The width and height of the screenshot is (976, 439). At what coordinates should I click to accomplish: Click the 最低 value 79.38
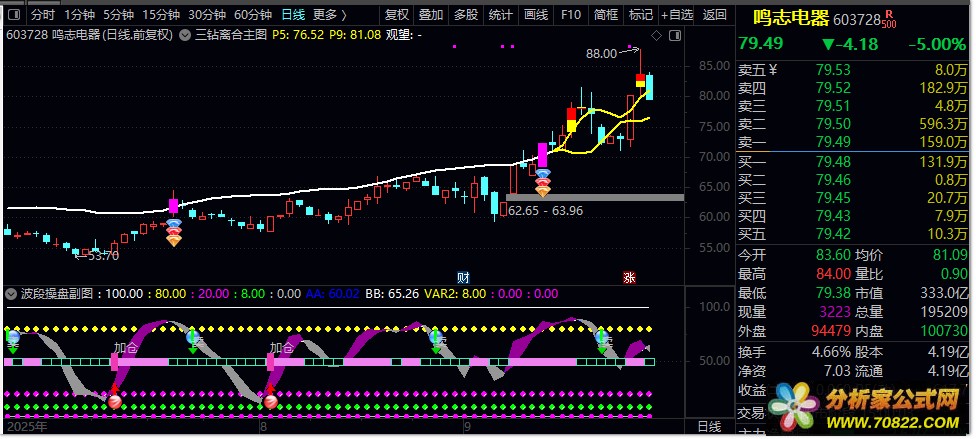(x=833, y=293)
